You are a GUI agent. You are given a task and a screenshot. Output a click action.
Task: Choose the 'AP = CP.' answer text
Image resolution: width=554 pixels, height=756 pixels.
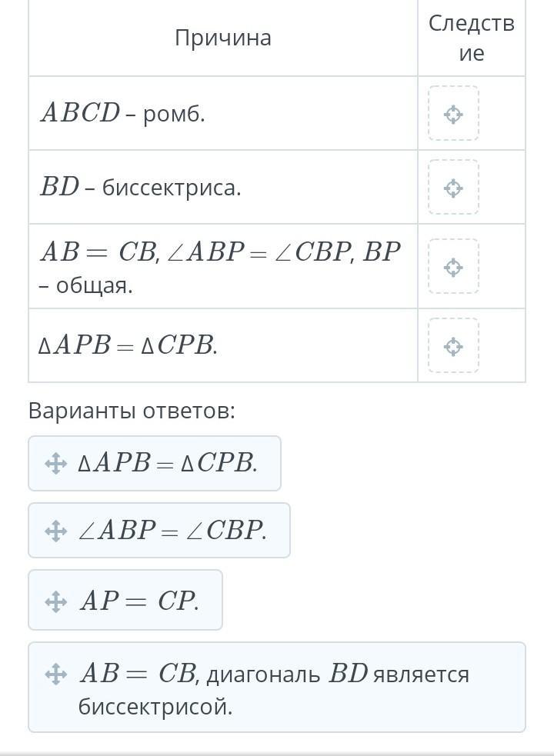(x=139, y=601)
